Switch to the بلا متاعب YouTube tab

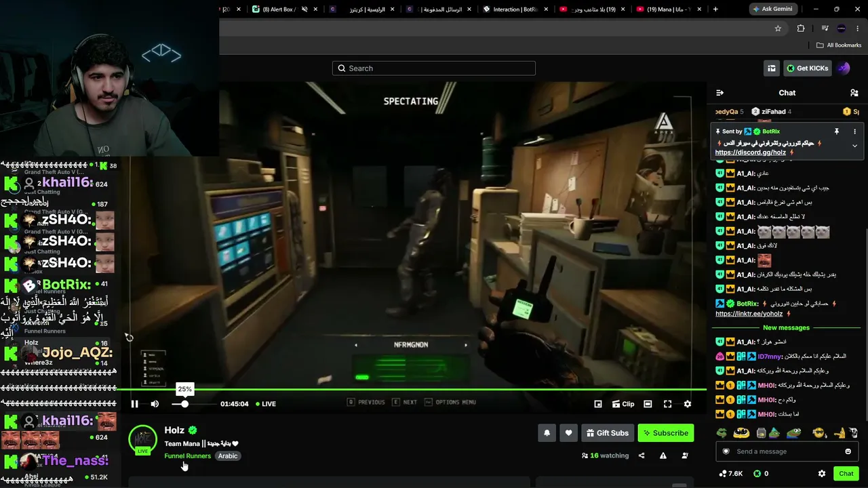pos(593,9)
